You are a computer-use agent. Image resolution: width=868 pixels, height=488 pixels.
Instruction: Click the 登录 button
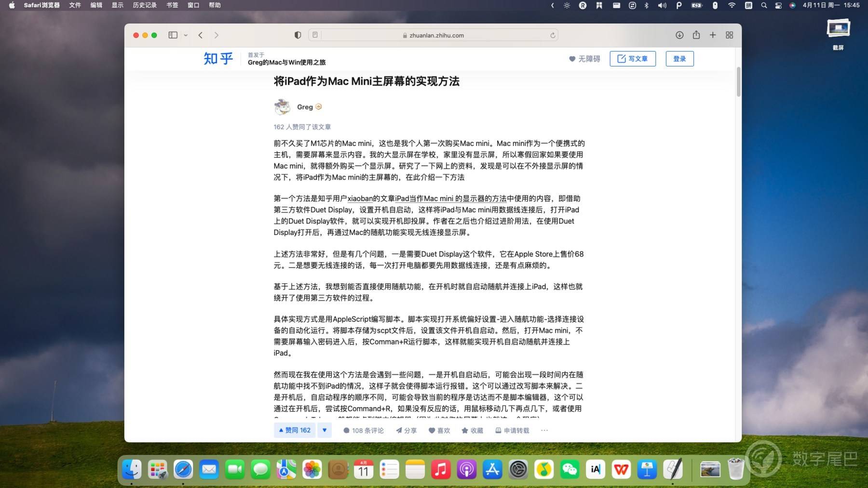pos(679,59)
